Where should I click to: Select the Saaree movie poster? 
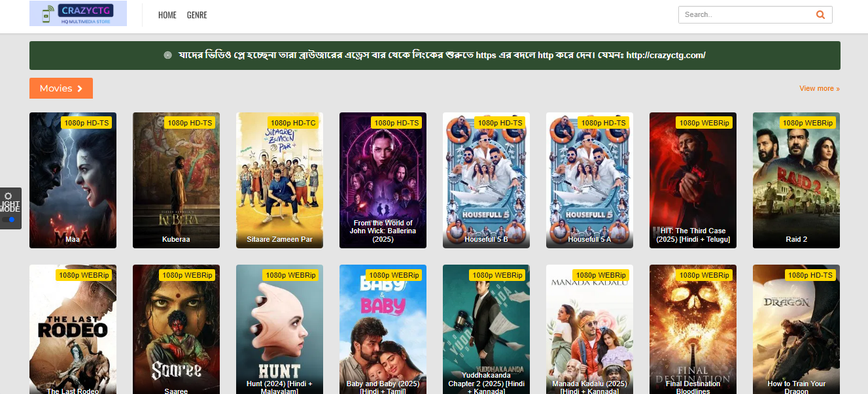pos(176,329)
